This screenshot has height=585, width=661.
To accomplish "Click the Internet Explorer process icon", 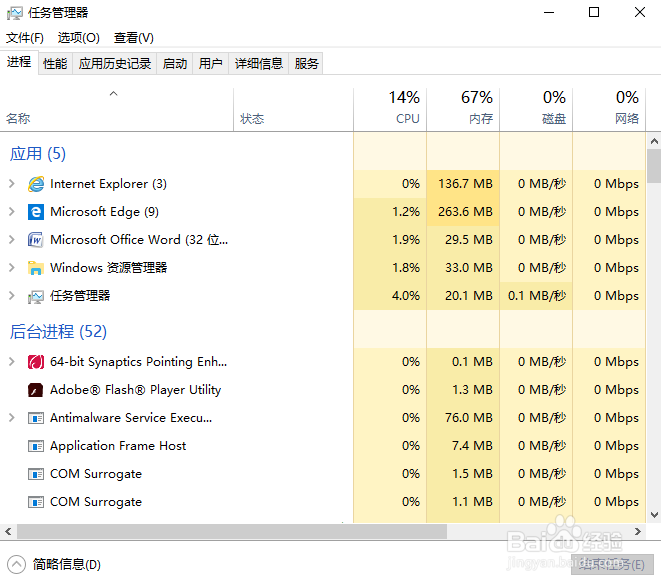I will click(x=36, y=184).
